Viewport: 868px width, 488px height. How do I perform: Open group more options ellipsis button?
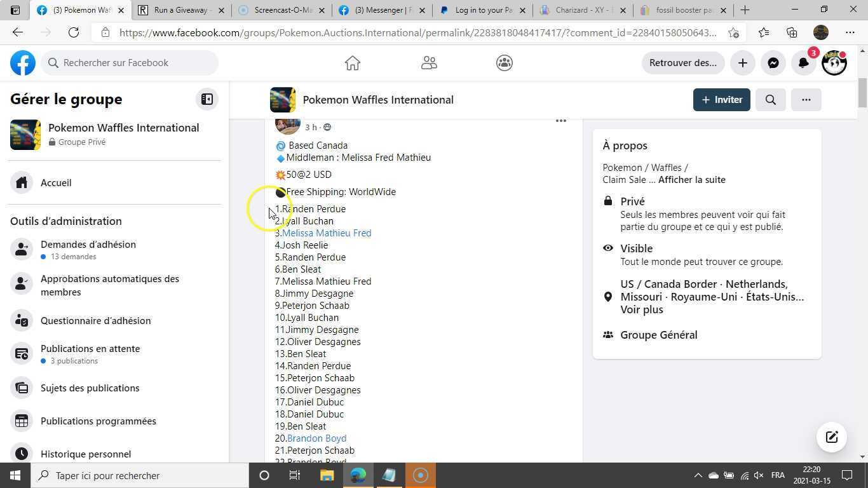(x=806, y=100)
